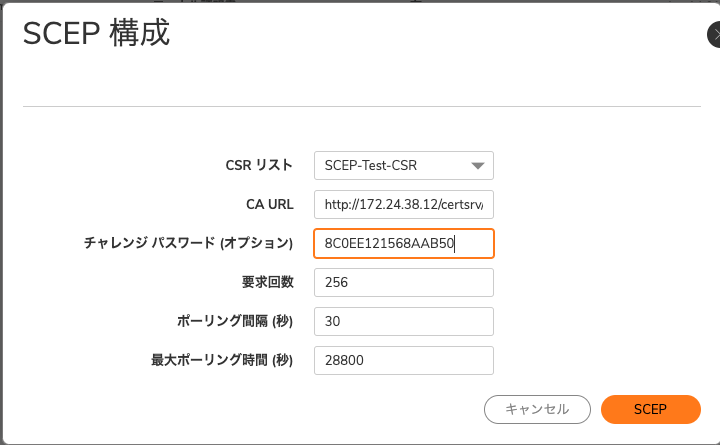Click the 最大ポーリング時間 field showing 28800
The height and width of the screenshot is (445, 720).
(x=404, y=361)
